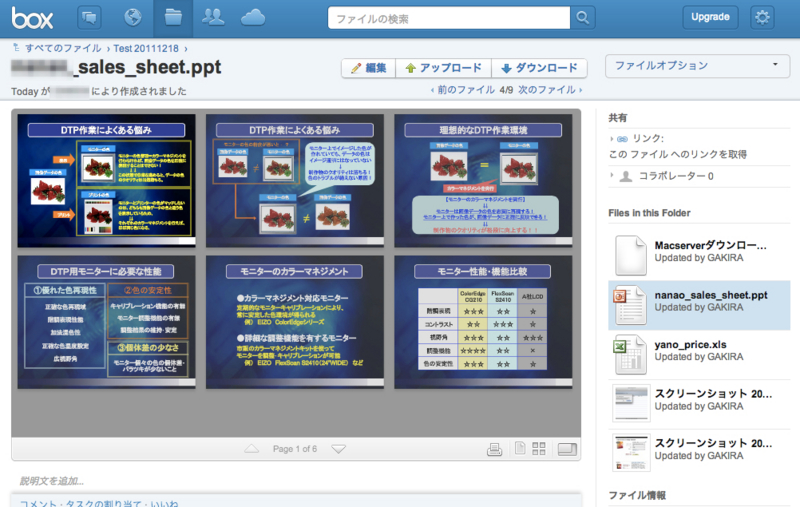Open the settings gear menu
The image size is (800, 507).
pyautogui.click(x=762, y=17)
